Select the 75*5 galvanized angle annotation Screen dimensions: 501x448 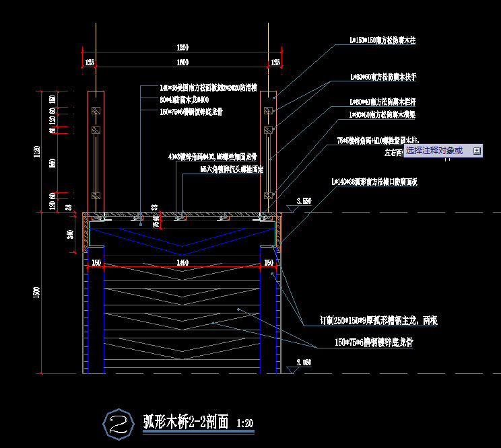(378, 140)
